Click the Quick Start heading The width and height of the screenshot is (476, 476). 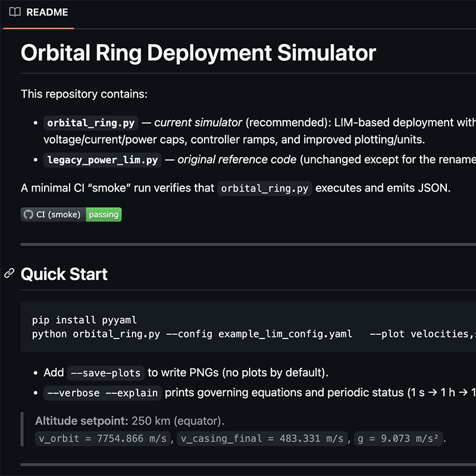pyautogui.click(x=64, y=274)
